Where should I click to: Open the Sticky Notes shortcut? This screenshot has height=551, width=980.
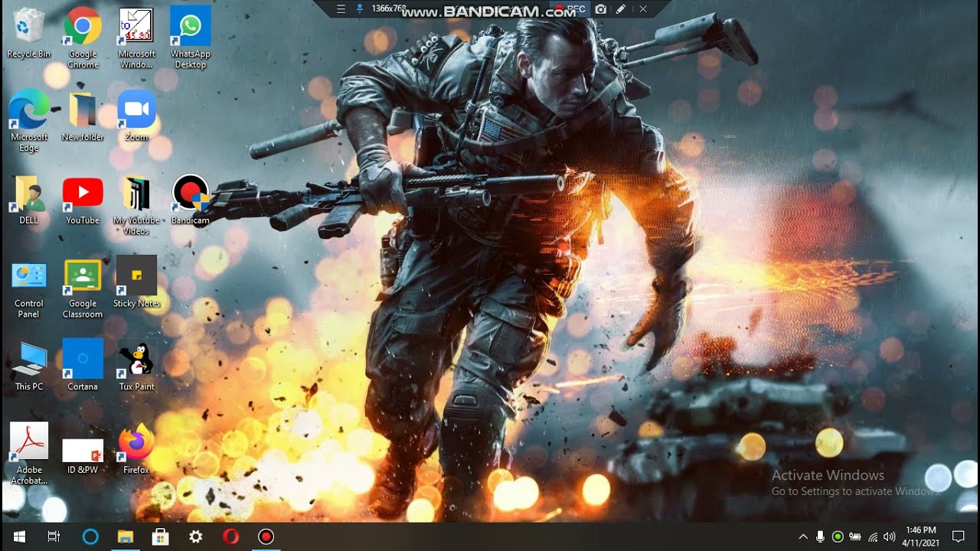pos(136,282)
